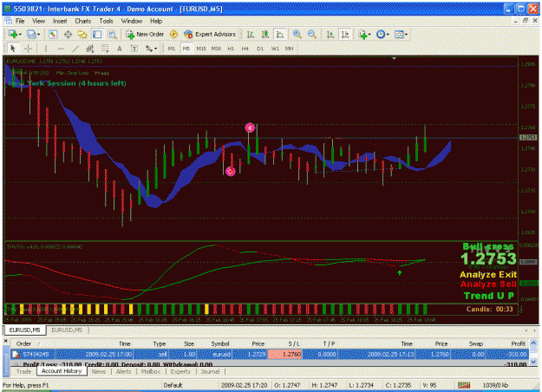Screen dimensions: 542x392
Task: Select the H4 timeframe button
Action: [245, 49]
